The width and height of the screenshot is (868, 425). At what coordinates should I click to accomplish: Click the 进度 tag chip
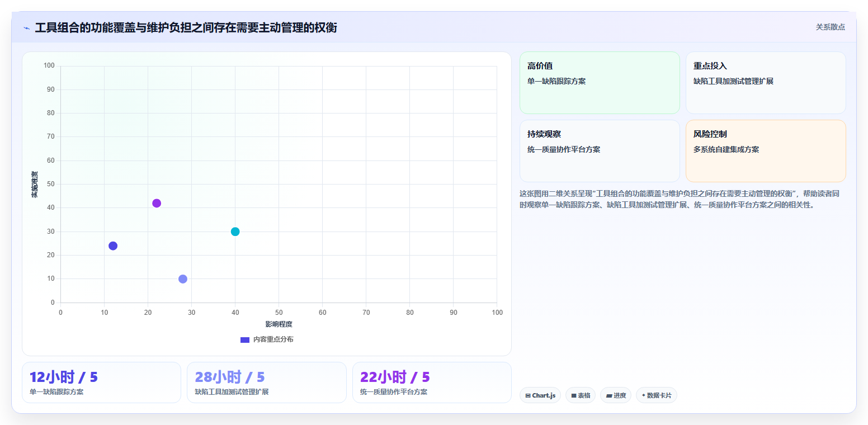tap(616, 395)
